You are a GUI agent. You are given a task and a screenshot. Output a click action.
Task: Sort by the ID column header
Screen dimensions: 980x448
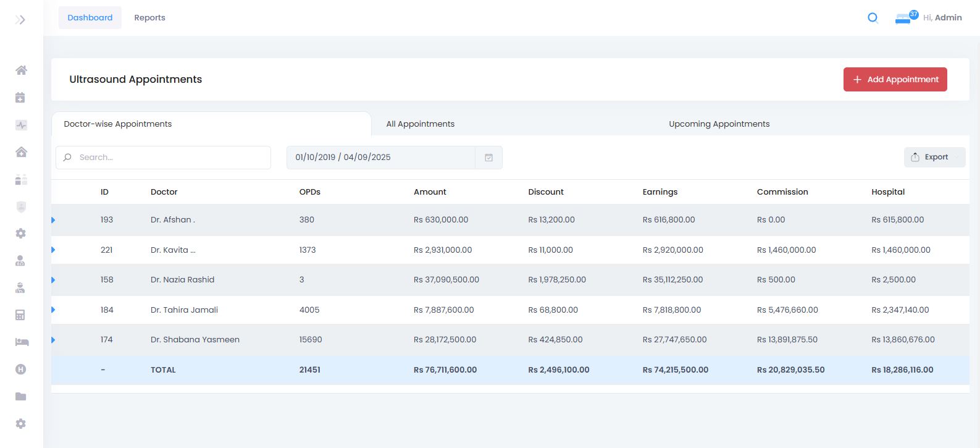click(x=104, y=192)
